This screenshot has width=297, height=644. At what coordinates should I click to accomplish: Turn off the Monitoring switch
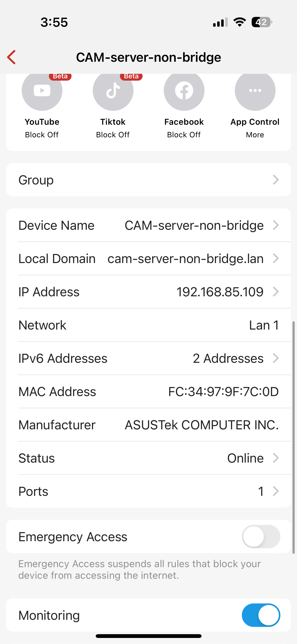point(261,615)
